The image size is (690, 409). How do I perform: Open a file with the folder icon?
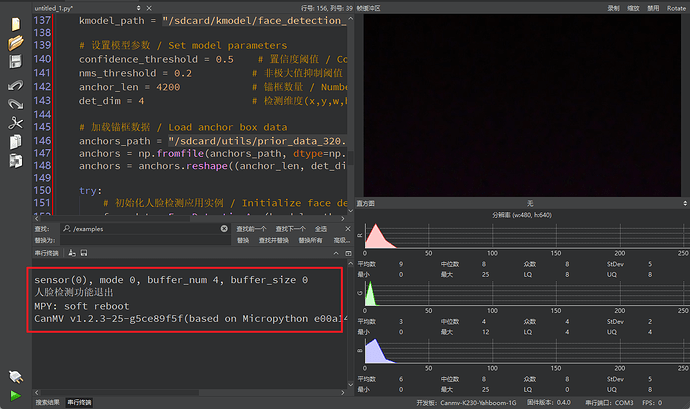pos(15,43)
